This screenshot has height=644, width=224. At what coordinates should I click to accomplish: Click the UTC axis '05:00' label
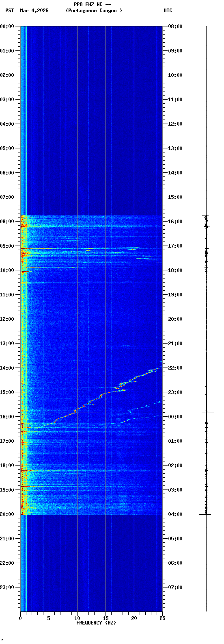coord(175,539)
